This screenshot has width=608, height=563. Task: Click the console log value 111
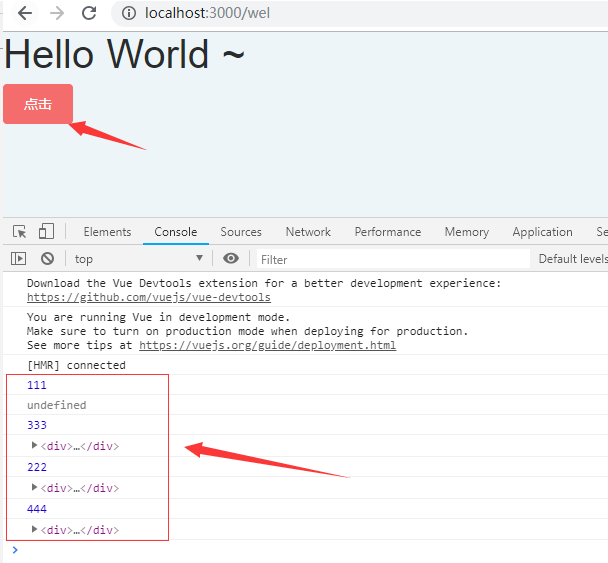(x=37, y=385)
